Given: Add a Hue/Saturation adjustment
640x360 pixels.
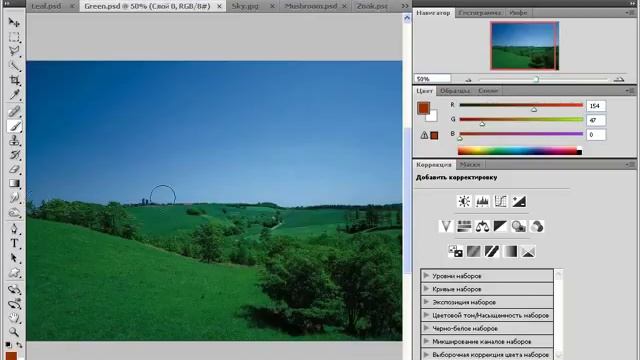Looking at the screenshot, I should tap(464, 226).
